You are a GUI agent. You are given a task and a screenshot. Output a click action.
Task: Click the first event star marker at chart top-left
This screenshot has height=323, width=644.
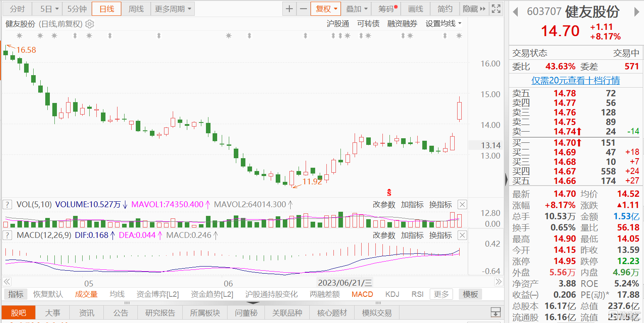[x=19, y=36]
